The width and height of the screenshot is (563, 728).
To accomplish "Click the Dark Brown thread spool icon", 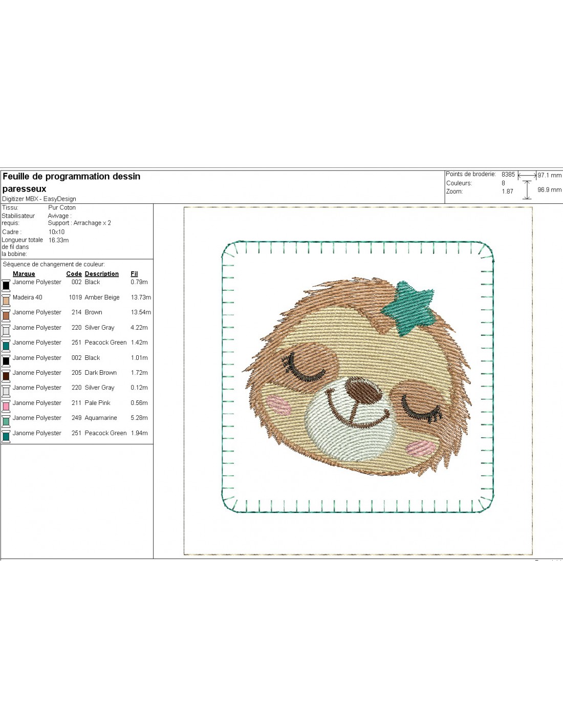I will coord(6,375).
